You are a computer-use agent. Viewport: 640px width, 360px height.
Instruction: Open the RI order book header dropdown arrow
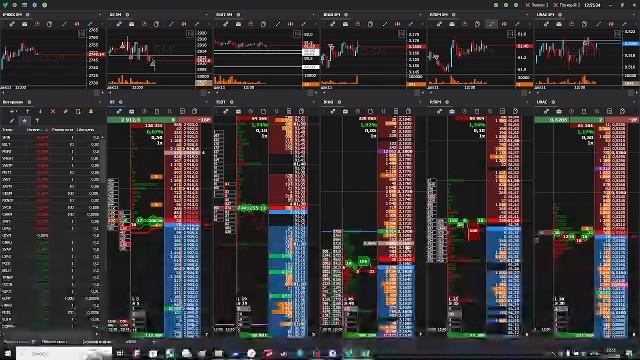[208, 102]
